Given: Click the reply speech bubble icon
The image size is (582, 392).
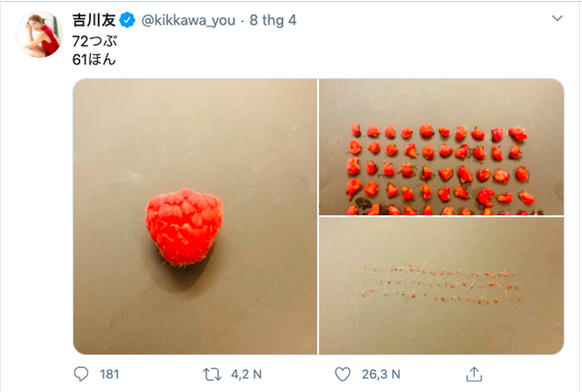Looking at the screenshot, I should [82, 374].
